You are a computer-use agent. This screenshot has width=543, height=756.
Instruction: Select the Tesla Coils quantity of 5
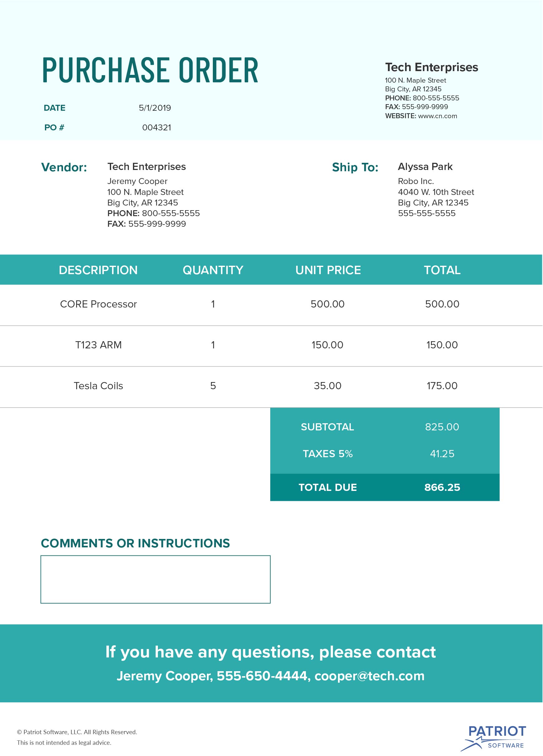click(x=213, y=386)
